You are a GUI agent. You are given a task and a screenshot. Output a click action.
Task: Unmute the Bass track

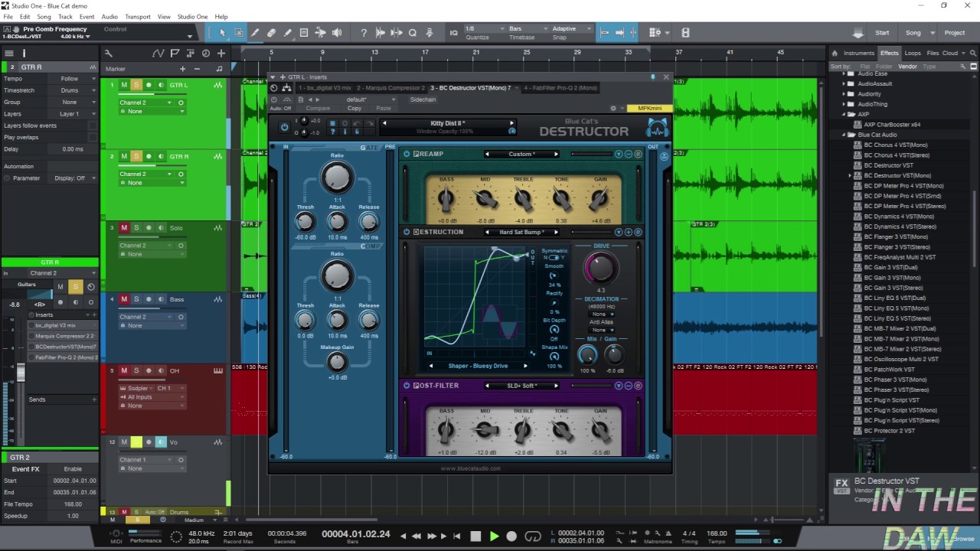pyautogui.click(x=124, y=299)
